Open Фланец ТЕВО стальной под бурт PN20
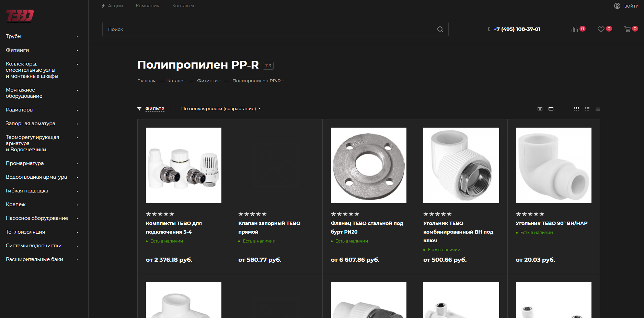This screenshot has width=644, height=318. point(367,228)
